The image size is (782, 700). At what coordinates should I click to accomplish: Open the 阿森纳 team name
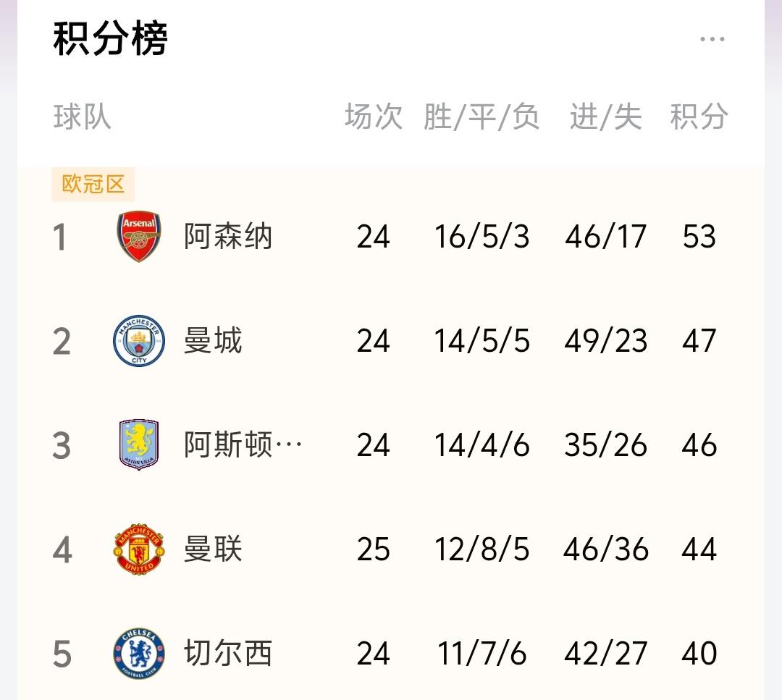pyautogui.click(x=228, y=236)
